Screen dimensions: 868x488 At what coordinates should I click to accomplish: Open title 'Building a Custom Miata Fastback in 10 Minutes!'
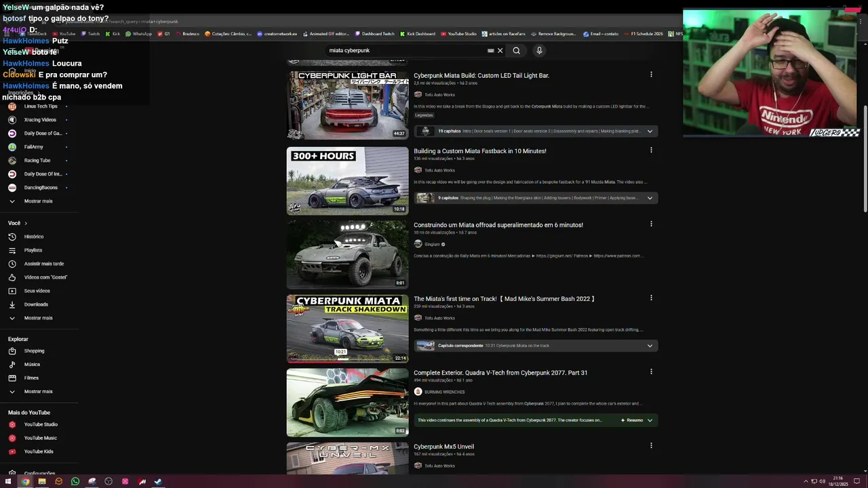pyautogui.click(x=480, y=150)
